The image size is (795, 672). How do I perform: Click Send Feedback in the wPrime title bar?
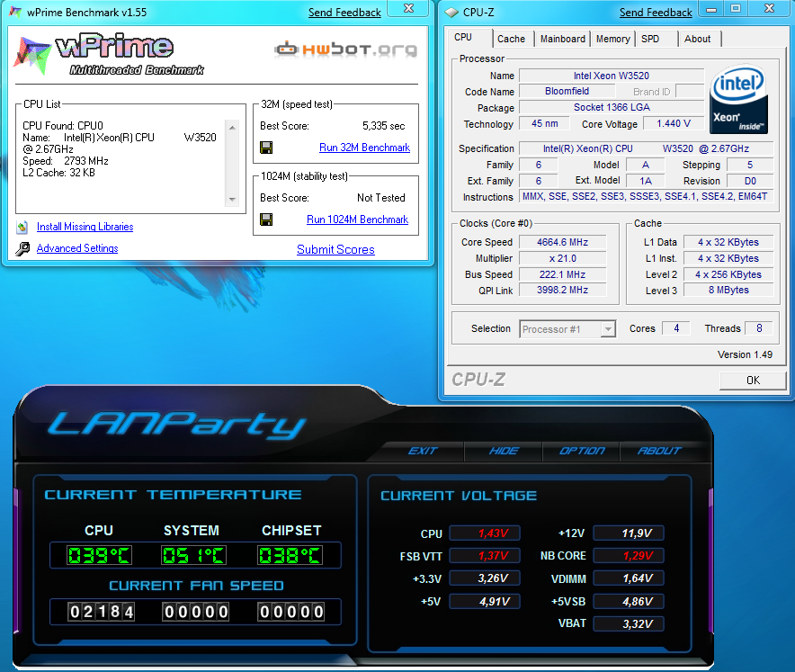(344, 13)
